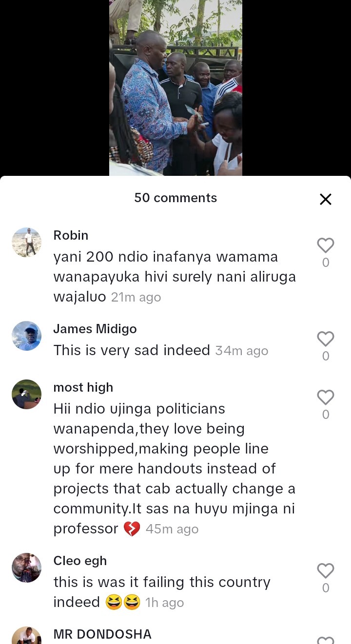Tap the most high username
351x644 pixels.
[x=83, y=387]
